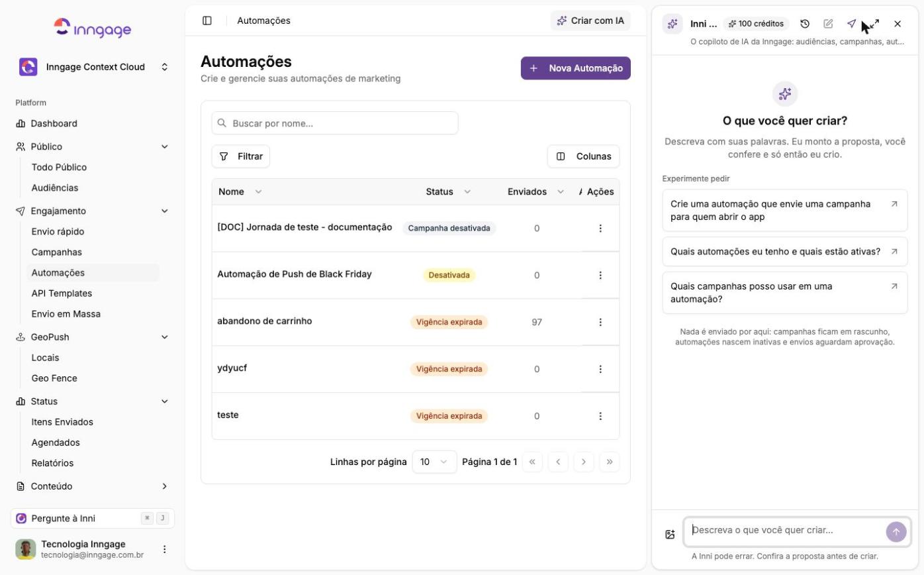Click the Nova Automação button
This screenshot has height=575, width=924.
[576, 68]
